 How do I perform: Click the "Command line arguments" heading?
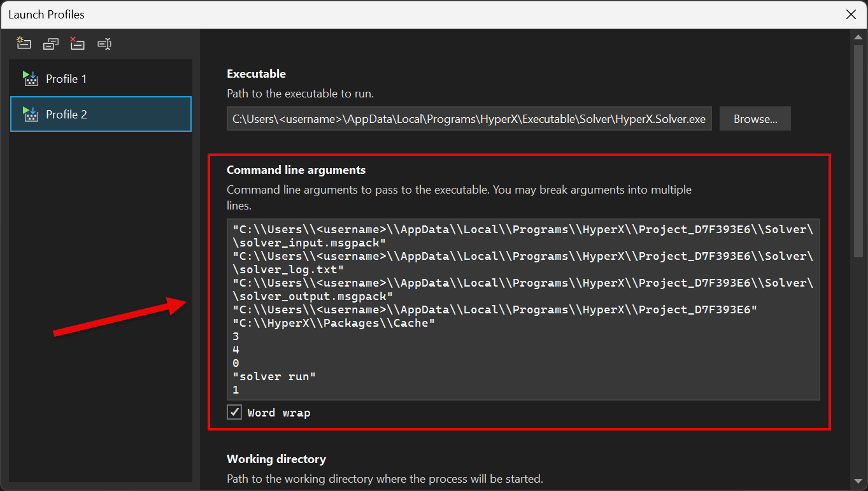point(296,170)
